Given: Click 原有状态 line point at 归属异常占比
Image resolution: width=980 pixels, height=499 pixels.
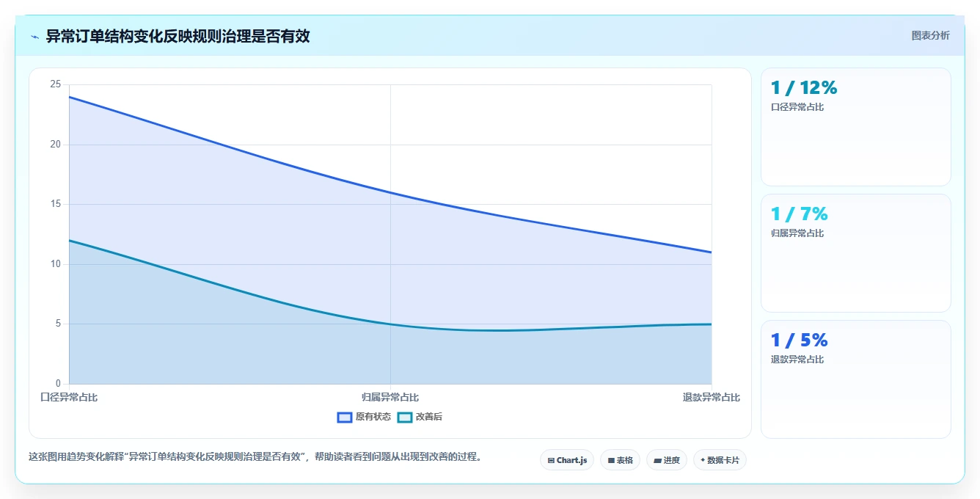Looking at the screenshot, I should coord(390,192).
